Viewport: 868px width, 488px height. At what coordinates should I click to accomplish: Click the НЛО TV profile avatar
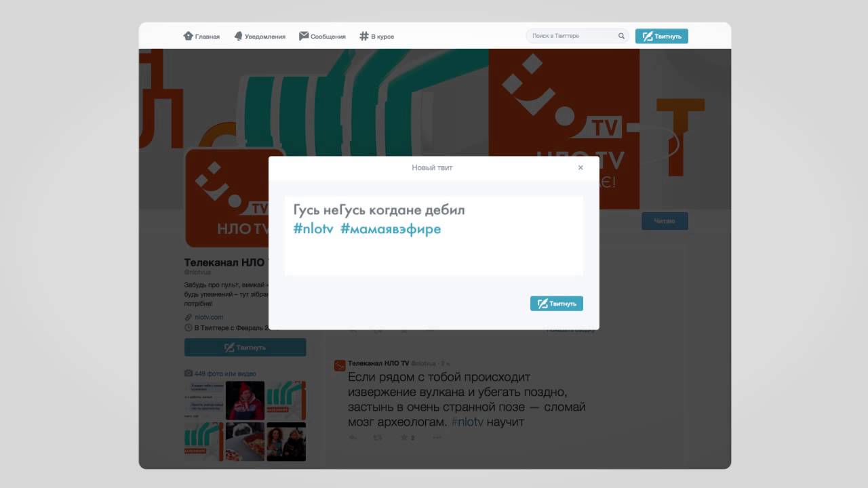[227, 198]
